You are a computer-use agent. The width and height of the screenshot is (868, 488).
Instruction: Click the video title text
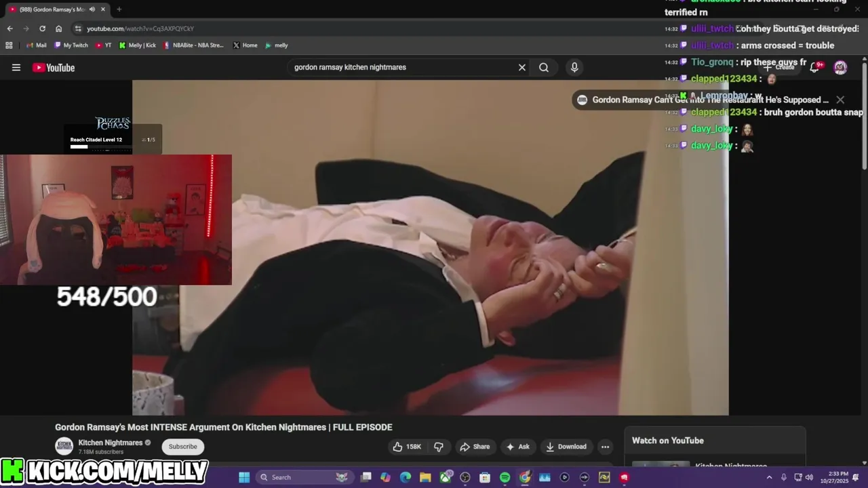[224, 427]
